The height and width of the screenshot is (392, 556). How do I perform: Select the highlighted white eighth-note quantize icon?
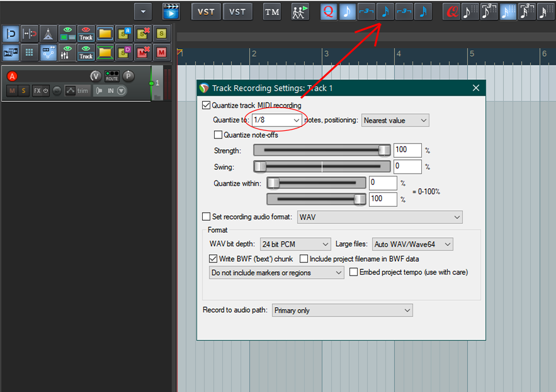tap(347, 12)
